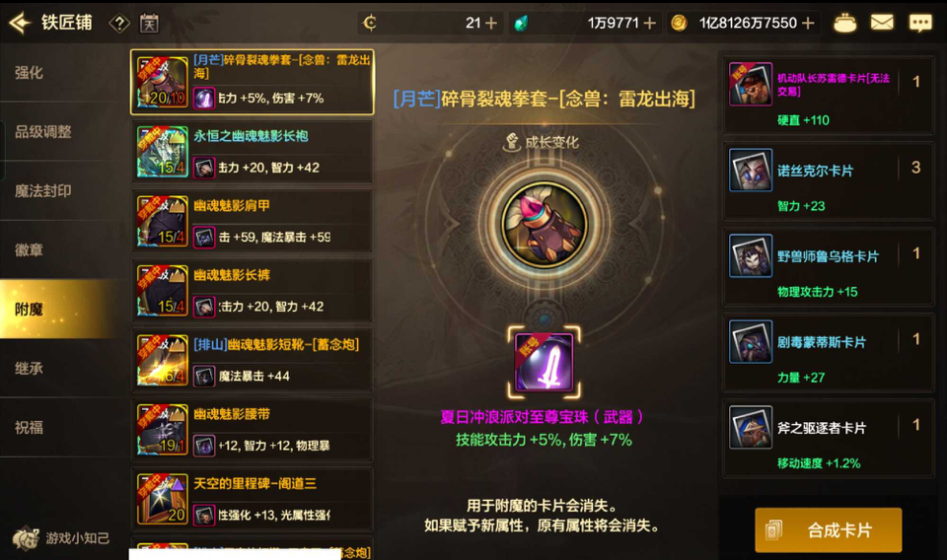947x560 pixels.
Task: Open the 继承 tab in sidebar
Action: (x=29, y=368)
